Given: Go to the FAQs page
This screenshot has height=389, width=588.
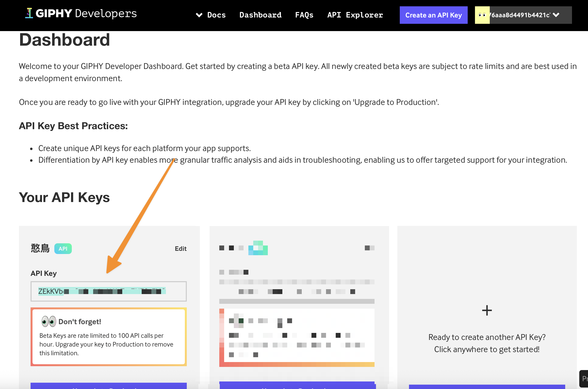Looking at the screenshot, I should click(304, 15).
